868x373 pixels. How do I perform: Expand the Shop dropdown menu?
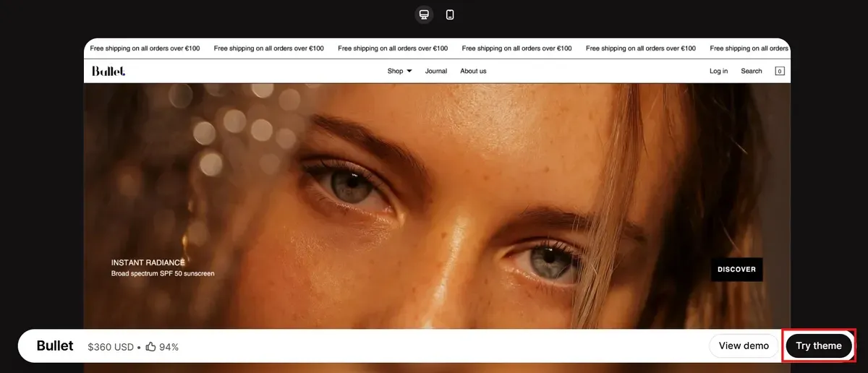coord(399,71)
